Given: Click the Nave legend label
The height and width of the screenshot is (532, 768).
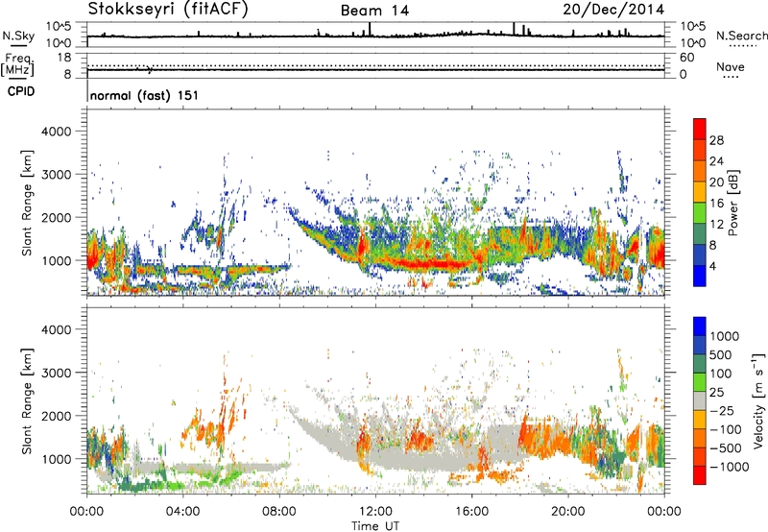Looking at the screenshot, I should pos(731,66).
